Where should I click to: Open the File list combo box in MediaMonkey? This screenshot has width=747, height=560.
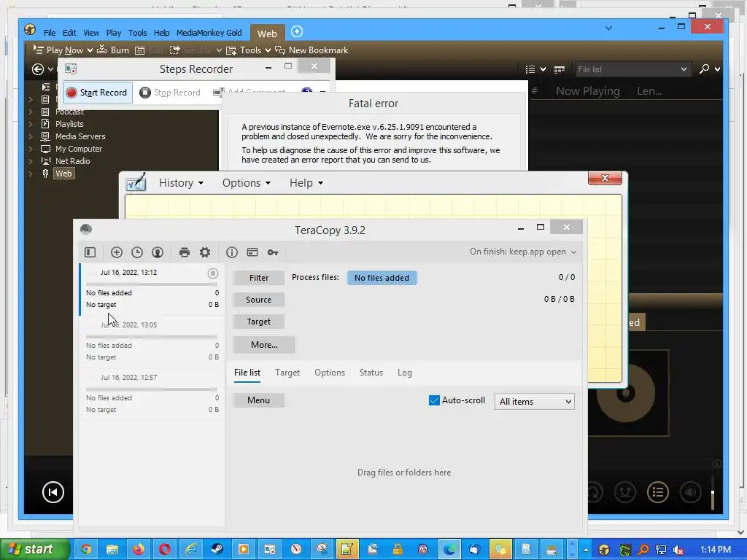click(x=632, y=69)
